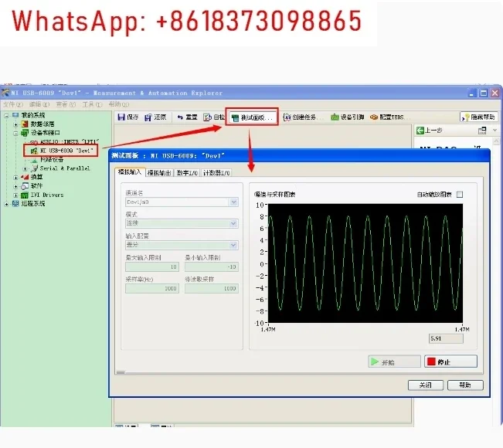Open the 查看 (View) menu
Image resolution: width=503 pixels, height=448 pixels.
pyautogui.click(x=66, y=104)
